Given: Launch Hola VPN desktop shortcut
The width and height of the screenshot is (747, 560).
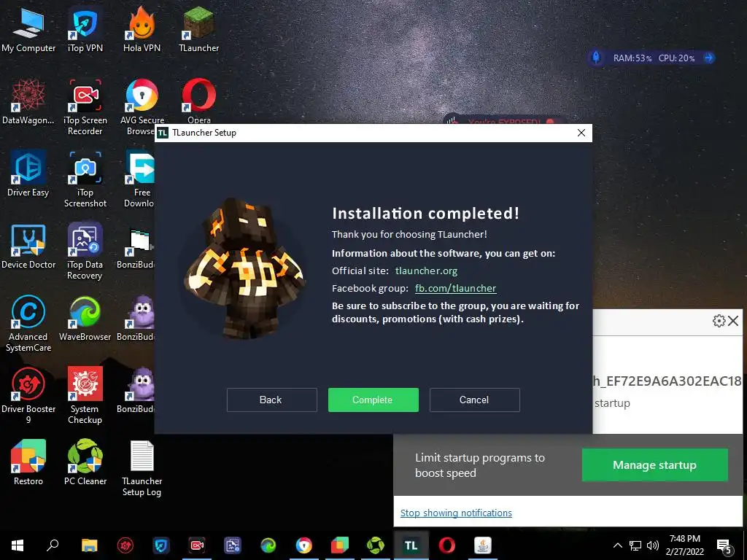Looking at the screenshot, I should (142, 30).
